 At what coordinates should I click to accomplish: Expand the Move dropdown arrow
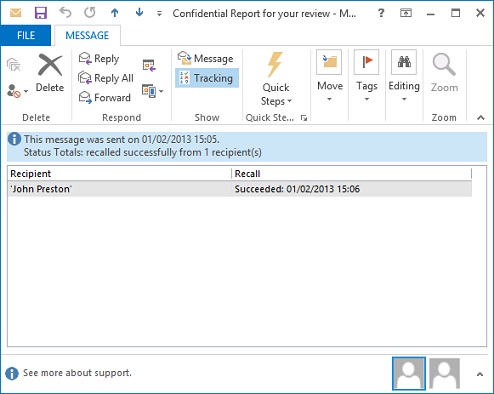pos(329,99)
